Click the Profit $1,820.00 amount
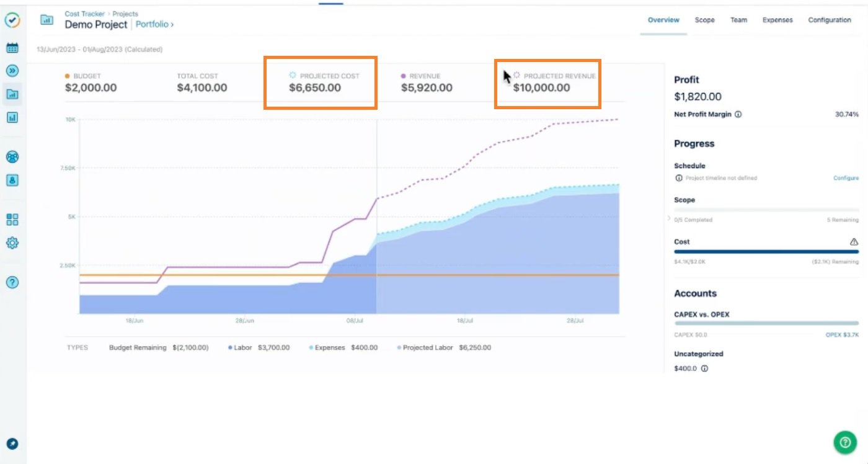Screen dimensions: 868x464 [x=697, y=97]
